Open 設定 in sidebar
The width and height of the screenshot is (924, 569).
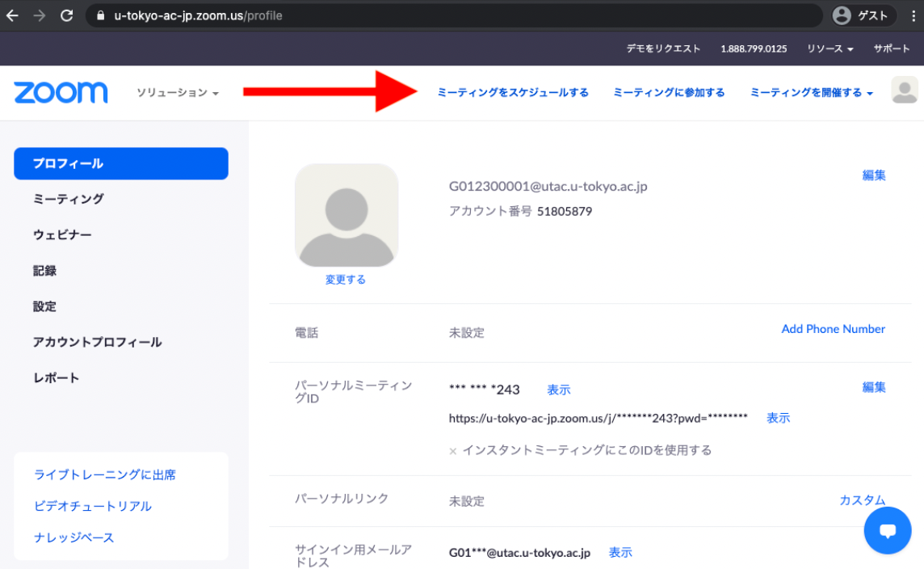44,306
